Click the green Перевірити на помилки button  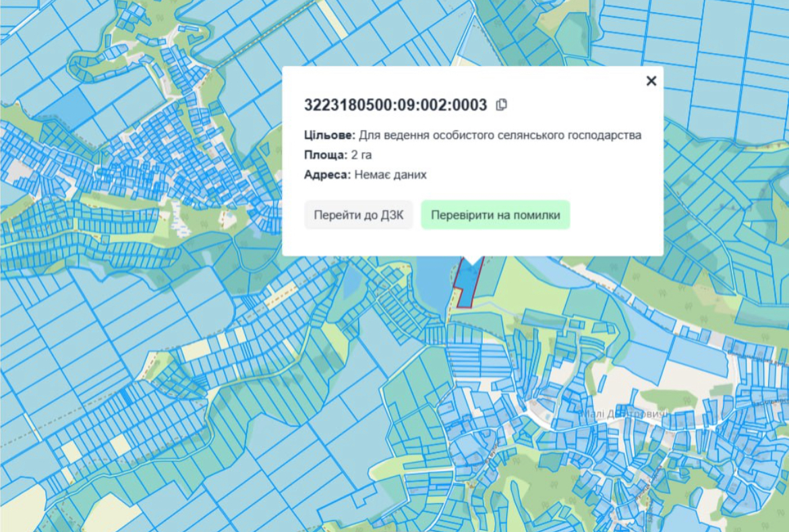point(495,215)
